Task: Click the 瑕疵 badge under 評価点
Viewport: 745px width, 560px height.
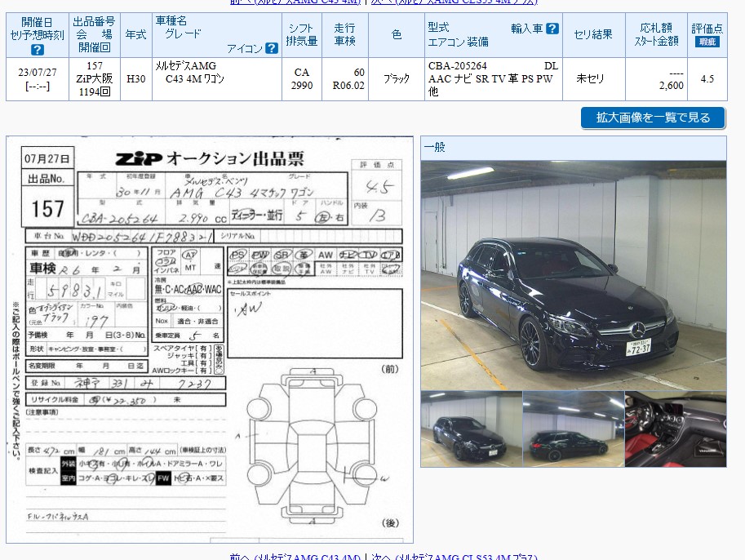Action: click(707, 42)
